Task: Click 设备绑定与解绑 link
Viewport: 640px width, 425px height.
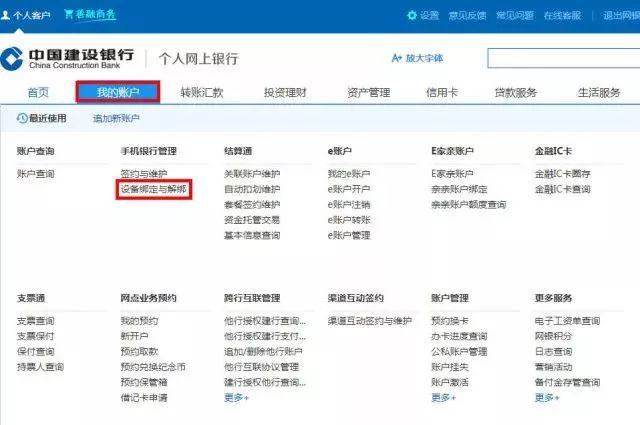Action: point(153,189)
